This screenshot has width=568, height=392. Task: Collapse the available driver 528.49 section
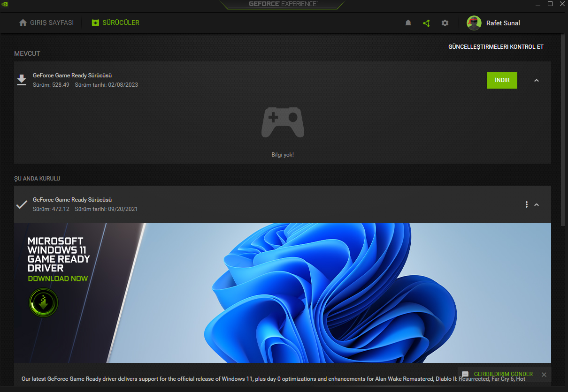(537, 80)
